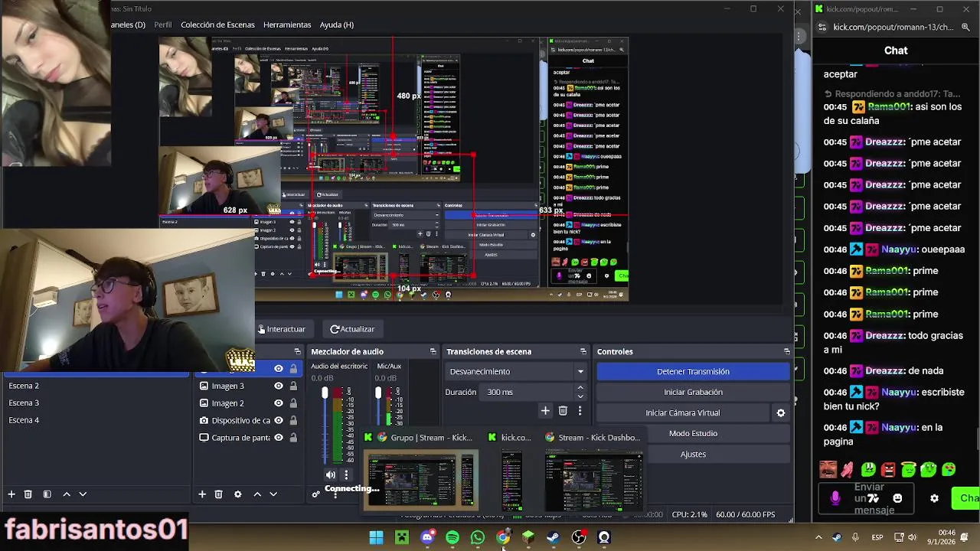The width and height of the screenshot is (980, 551).
Task: Open scene filters icon in Scenes panel
Action: pyautogui.click(x=47, y=494)
